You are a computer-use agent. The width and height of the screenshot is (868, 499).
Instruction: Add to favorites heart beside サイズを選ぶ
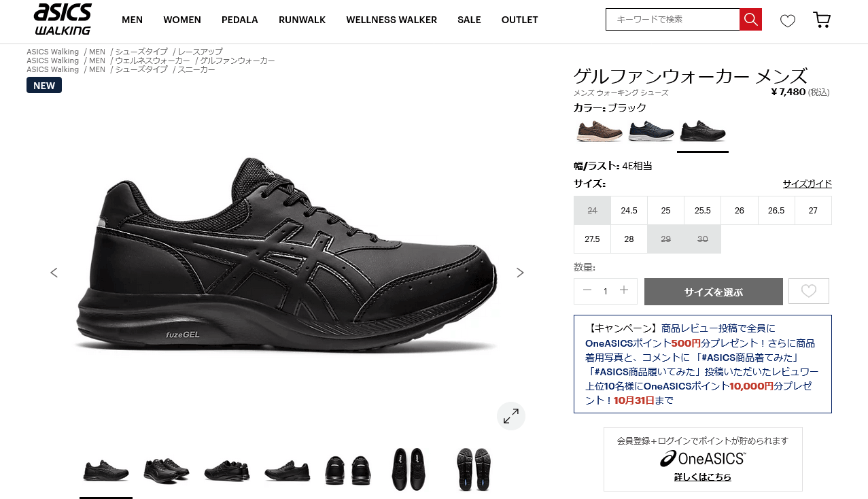tap(808, 291)
